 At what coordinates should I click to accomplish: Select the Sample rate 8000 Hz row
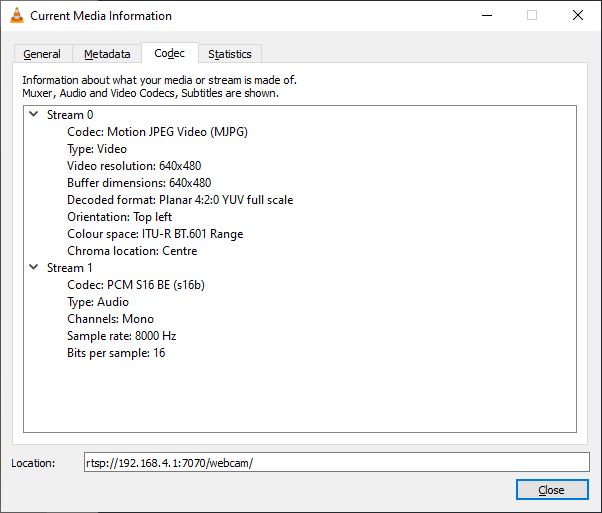click(x=122, y=336)
